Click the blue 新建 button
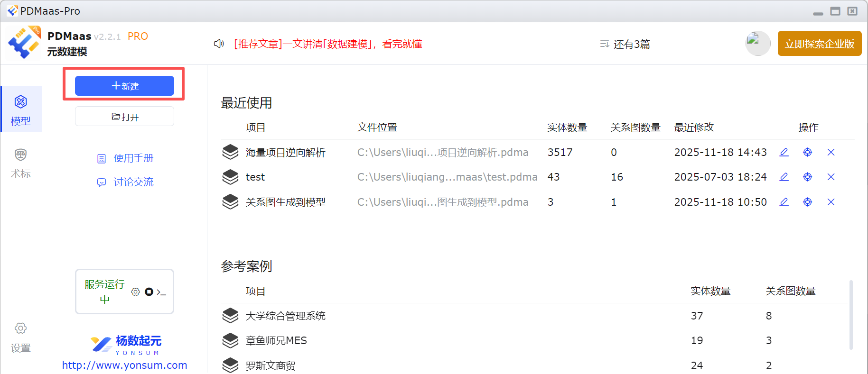 (x=124, y=86)
